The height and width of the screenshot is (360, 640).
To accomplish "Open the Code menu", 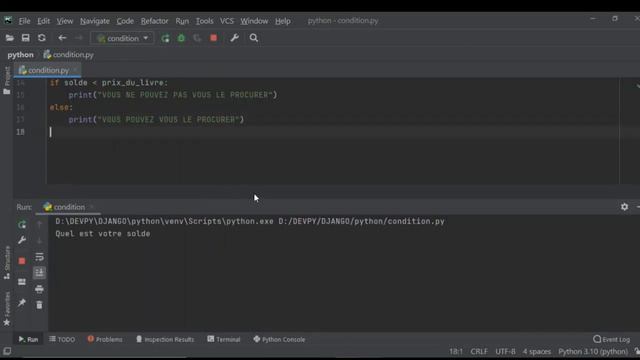I will pyautogui.click(x=125, y=21).
